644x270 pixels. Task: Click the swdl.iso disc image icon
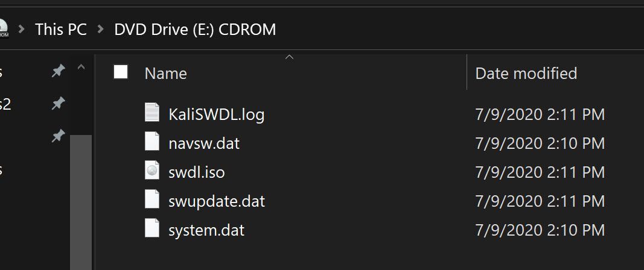(151, 172)
